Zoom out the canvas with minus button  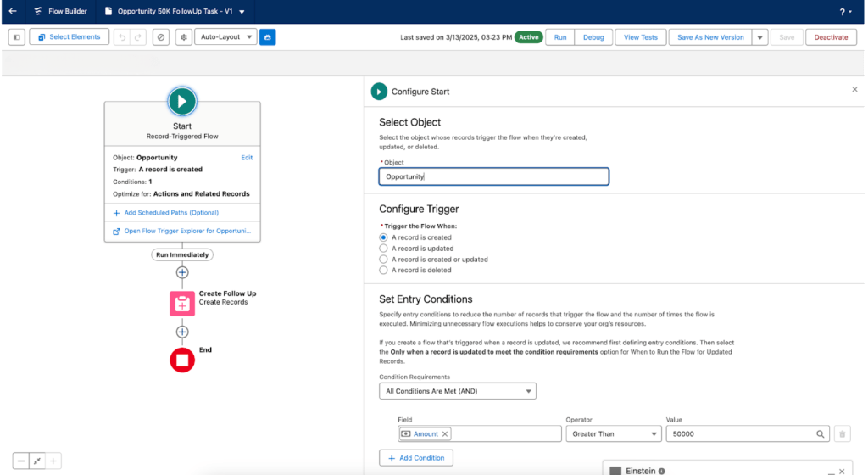pyautogui.click(x=21, y=461)
